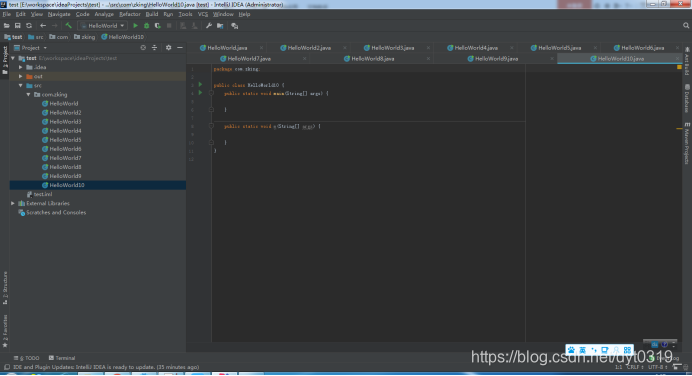Image resolution: width=692 pixels, height=376 pixels.
Task: Open the File menu
Action: (7, 15)
